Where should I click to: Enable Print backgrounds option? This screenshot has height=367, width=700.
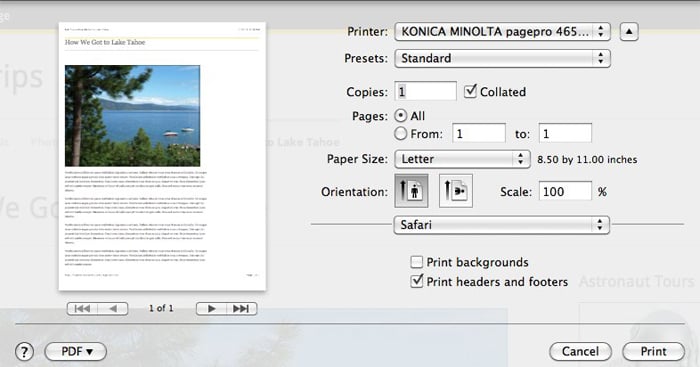tap(417, 262)
